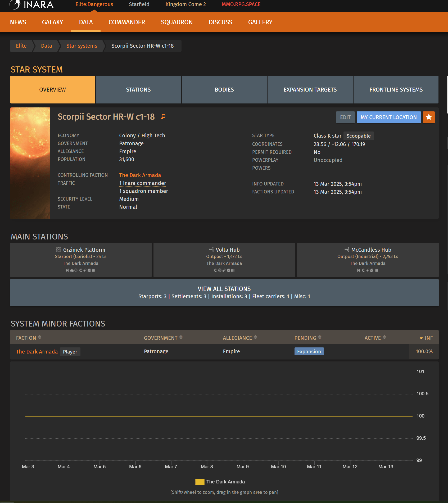Go to Data breadcrumb
The width and height of the screenshot is (448, 503).
[x=46, y=46]
